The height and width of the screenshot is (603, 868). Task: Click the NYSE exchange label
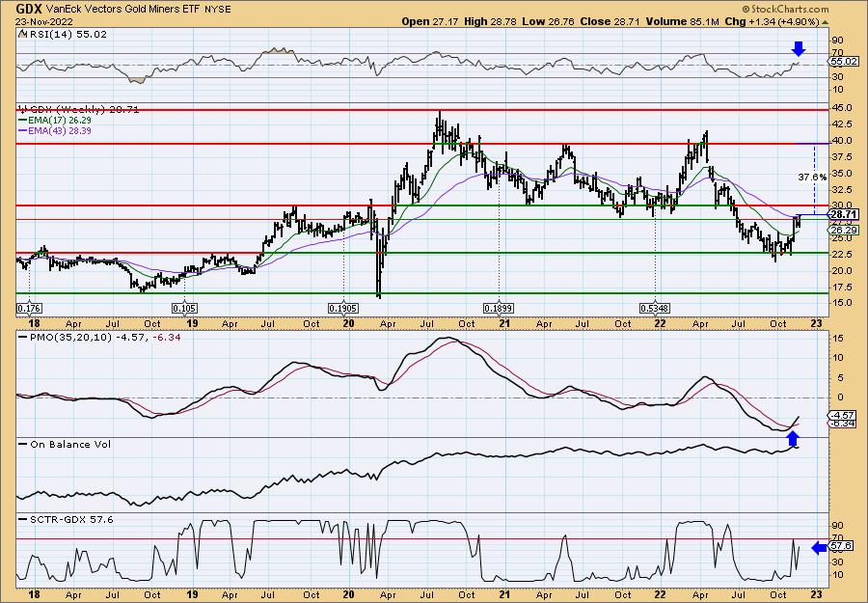(217, 10)
